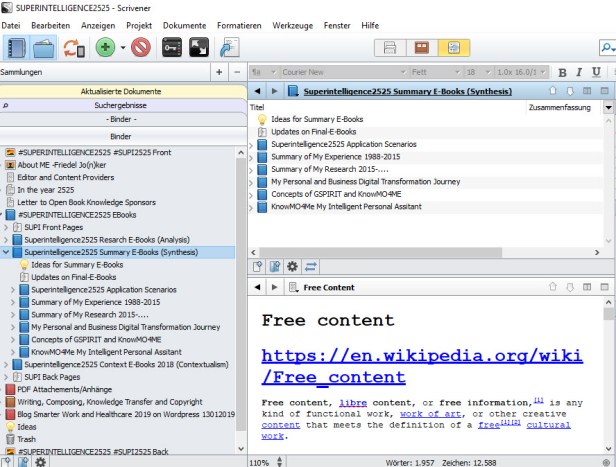Click the Binder toggle icon in toolbar

click(16, 47)
